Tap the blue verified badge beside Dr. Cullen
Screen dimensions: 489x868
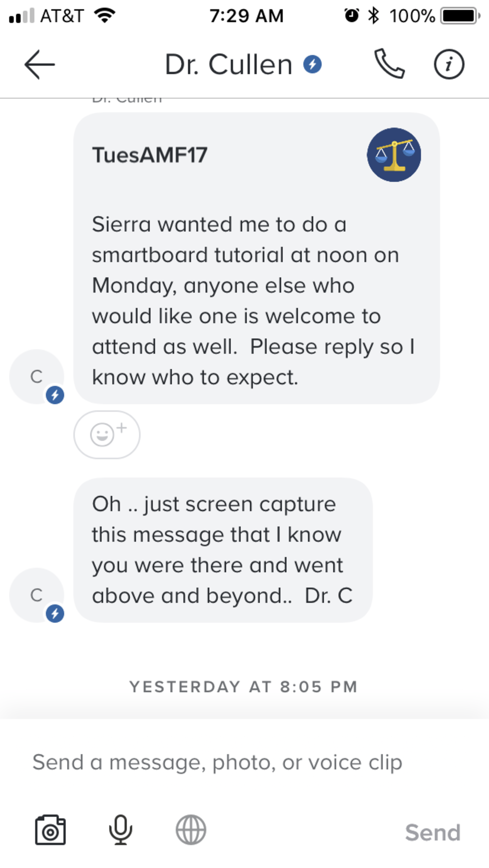coord(312,64)
